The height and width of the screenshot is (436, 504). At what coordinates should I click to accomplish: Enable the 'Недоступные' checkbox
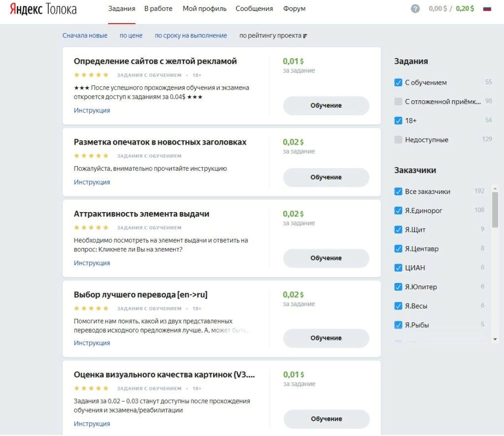(399, 140)
